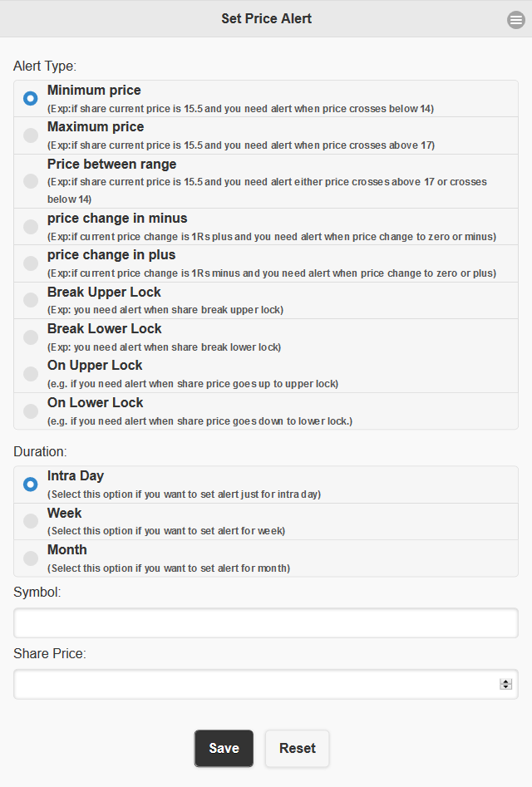The height and width of the screenshot is (787, 532).
Task: Select the Minimum price alert type
Action: (266, 99)
